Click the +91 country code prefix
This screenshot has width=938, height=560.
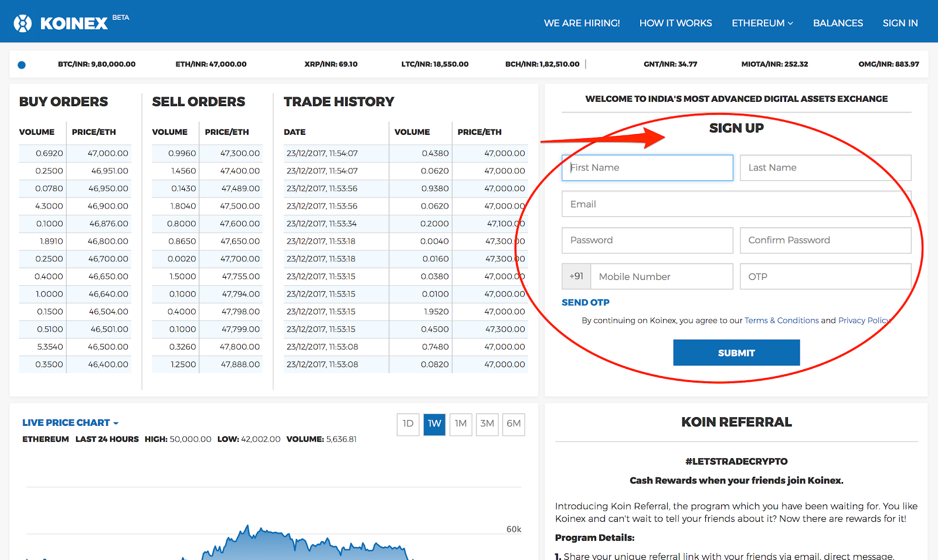point(576,276)
